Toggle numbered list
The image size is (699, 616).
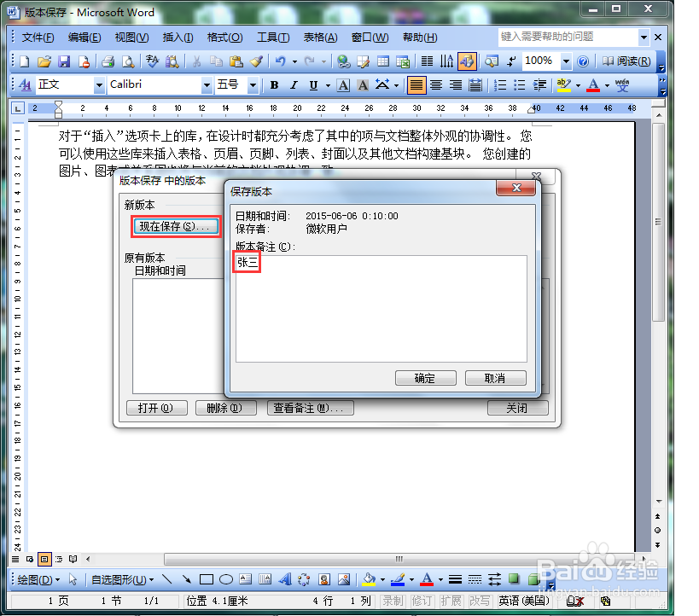point(500,85)
